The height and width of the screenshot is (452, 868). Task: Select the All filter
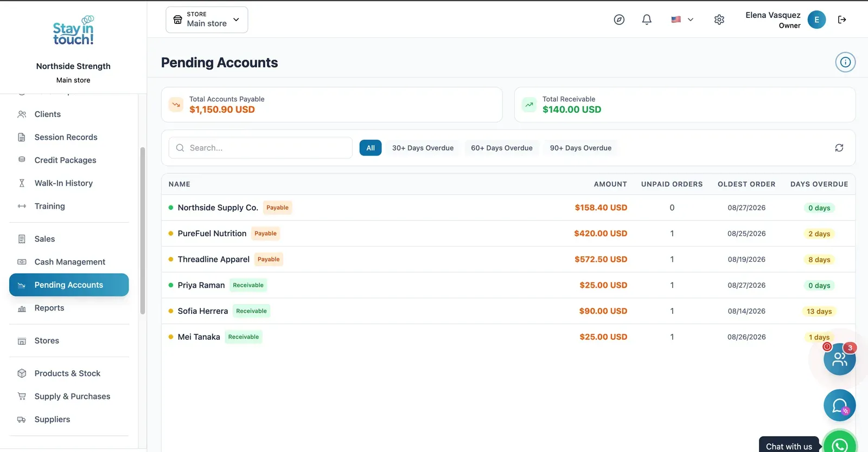371,148
